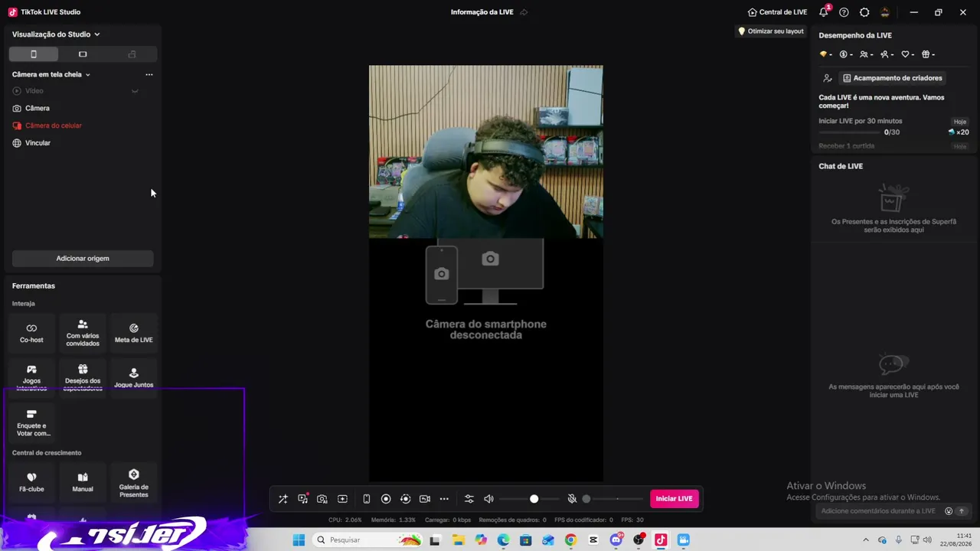
Task: Open OBS Studio from the taskbar
Action: pyautogui.click(x=639, y=540)
